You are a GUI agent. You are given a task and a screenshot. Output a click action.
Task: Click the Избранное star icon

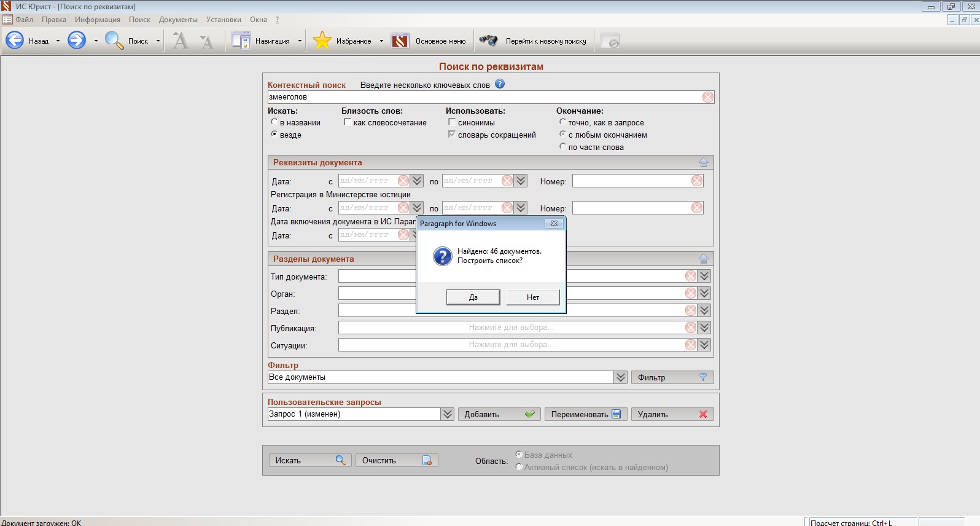click(x=322, y=41)
